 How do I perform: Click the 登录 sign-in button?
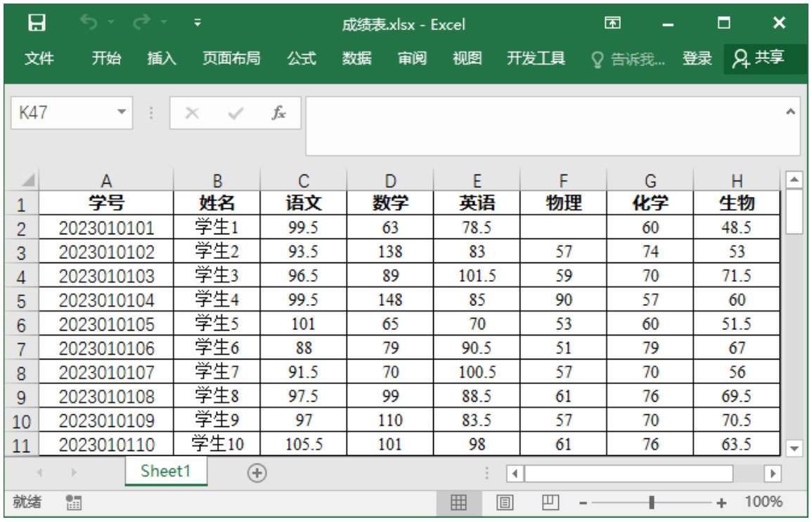(x=697, y=58)
